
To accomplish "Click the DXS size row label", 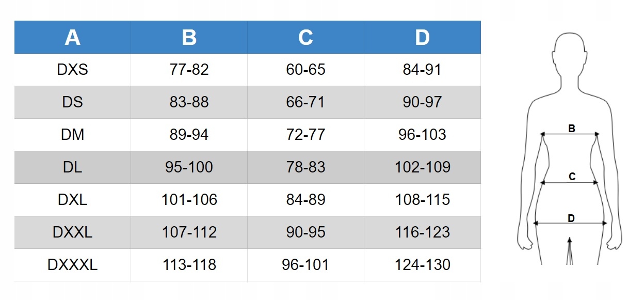I will click(72, 70).
